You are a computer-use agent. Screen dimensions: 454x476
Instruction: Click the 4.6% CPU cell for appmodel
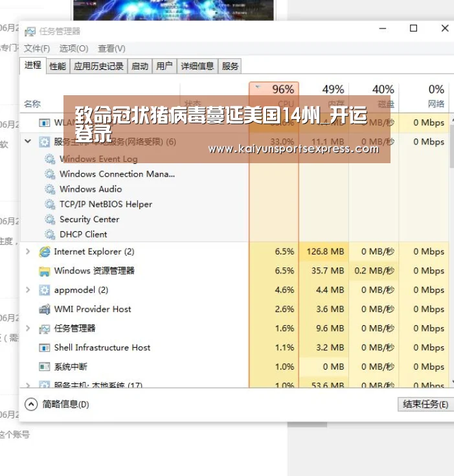[274, 290]
